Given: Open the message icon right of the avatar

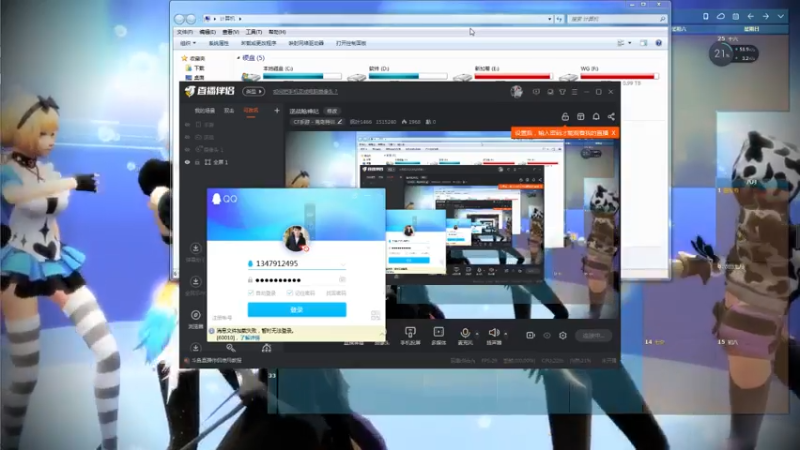Looking at the screenshot, I should (536, 92).
